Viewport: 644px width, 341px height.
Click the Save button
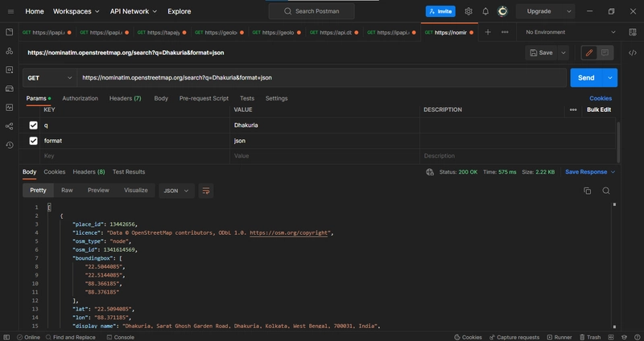pyautogui.click(x=541, y=52)
